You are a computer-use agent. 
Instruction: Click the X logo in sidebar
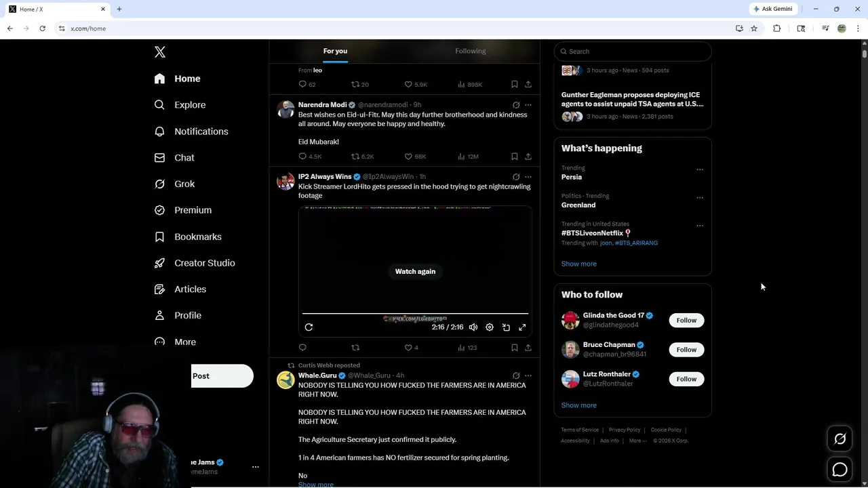coord(160,52)
